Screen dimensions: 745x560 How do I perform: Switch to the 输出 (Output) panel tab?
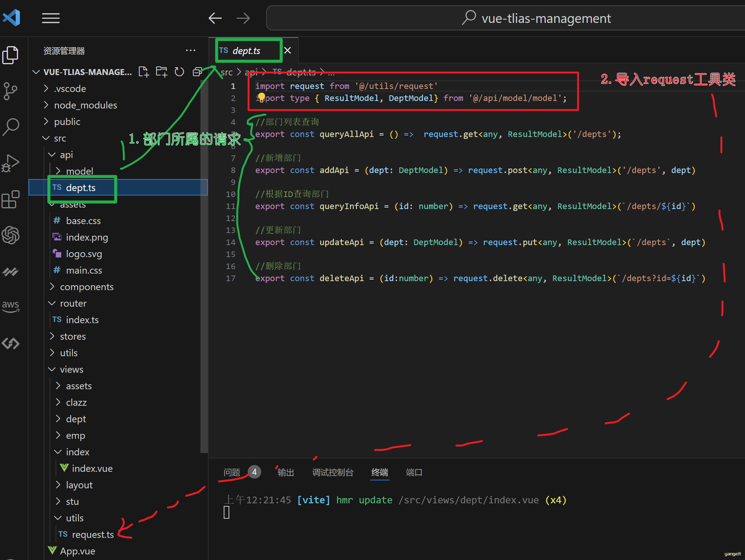286,472
